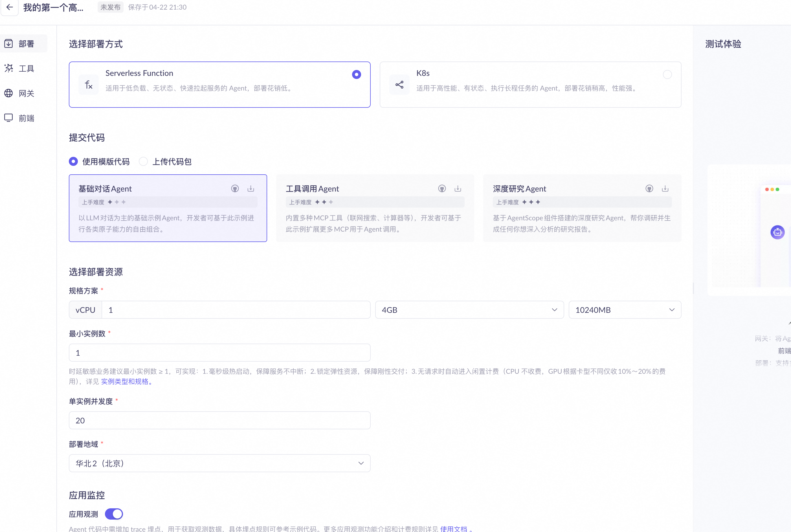
Task: Click the 应用监控 section heading
Action: [x=87, y=495]
